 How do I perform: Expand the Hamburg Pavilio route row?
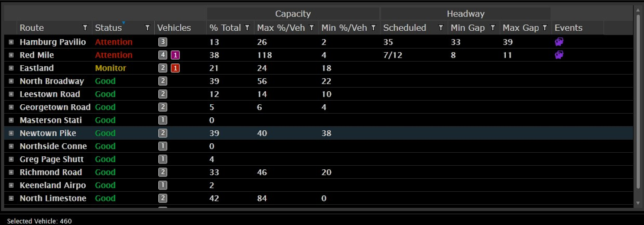[11, 42]
